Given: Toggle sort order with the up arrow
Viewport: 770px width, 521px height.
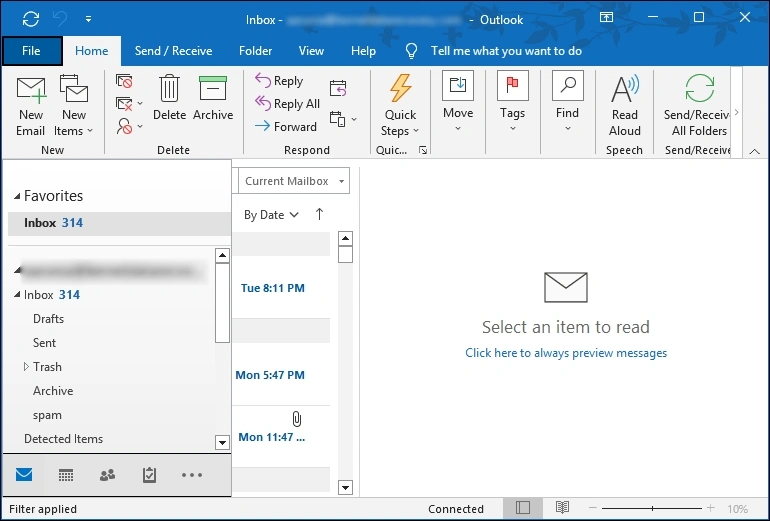Looking at the screenshot, I should tap(319, 214).
